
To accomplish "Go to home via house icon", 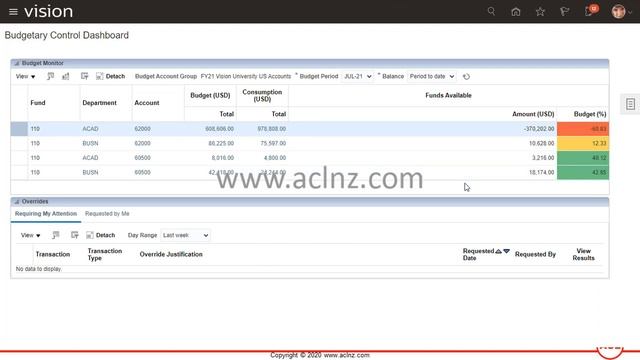I will click(x=516, y=12).
